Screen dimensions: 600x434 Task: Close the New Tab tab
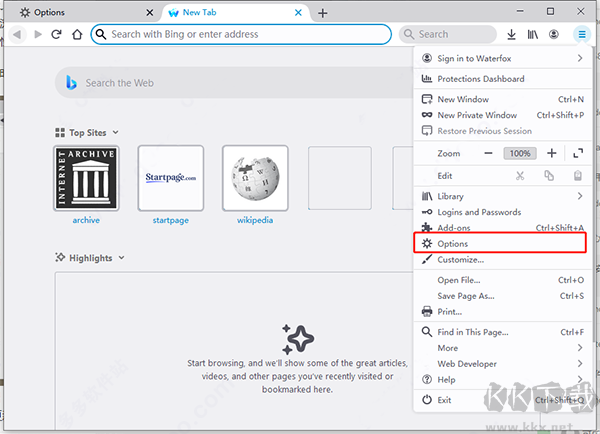point(298,13)
